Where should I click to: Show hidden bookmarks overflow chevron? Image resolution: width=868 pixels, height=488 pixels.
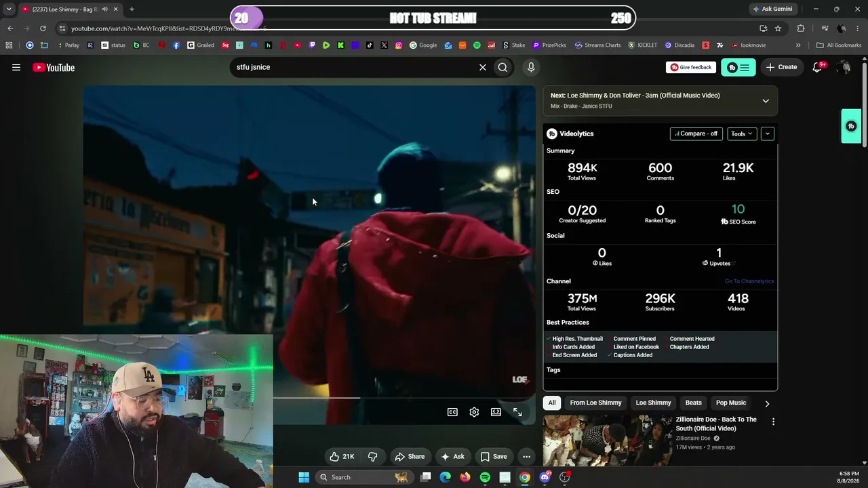pyautogui.click(x=798, y=45)
